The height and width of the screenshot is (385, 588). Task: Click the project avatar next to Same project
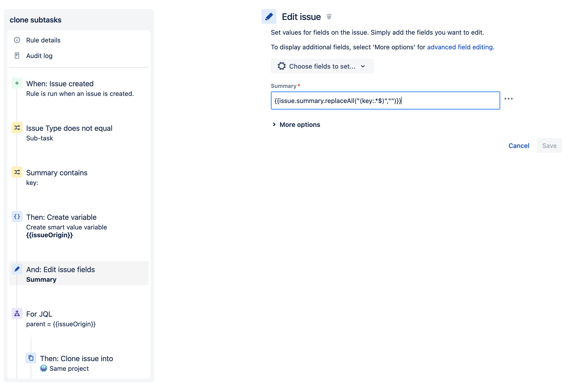43,368
